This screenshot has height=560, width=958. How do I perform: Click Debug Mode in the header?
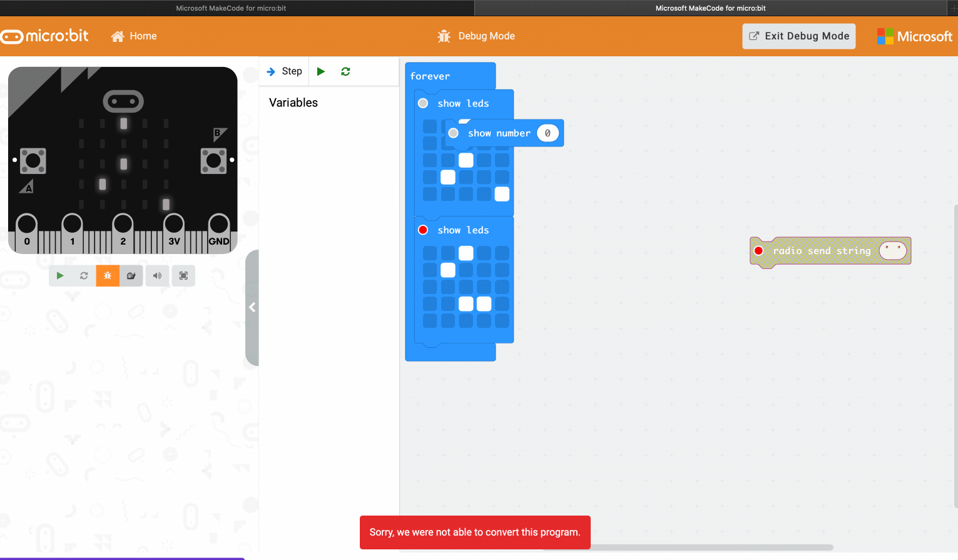476,36
